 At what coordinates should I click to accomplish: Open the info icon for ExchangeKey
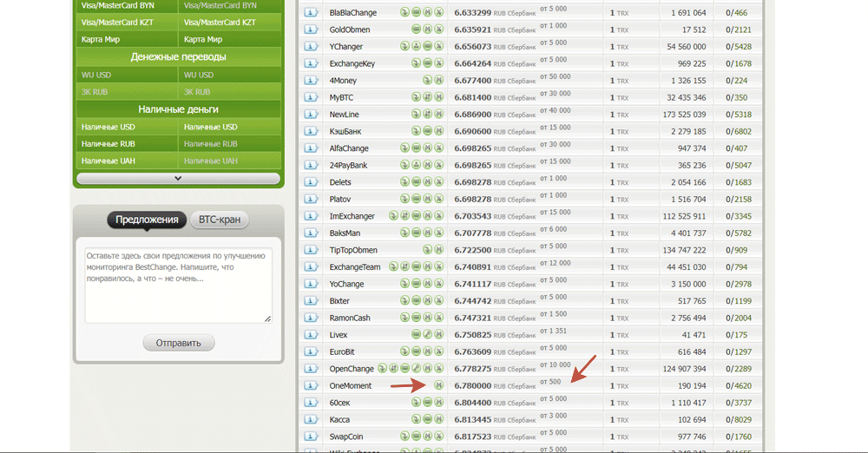click(311, 63)
